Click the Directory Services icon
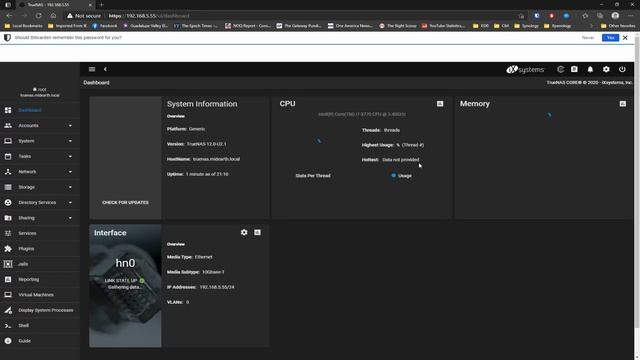Screen dimensions: 640x360 pyautogui.click(x=8, y=202)
